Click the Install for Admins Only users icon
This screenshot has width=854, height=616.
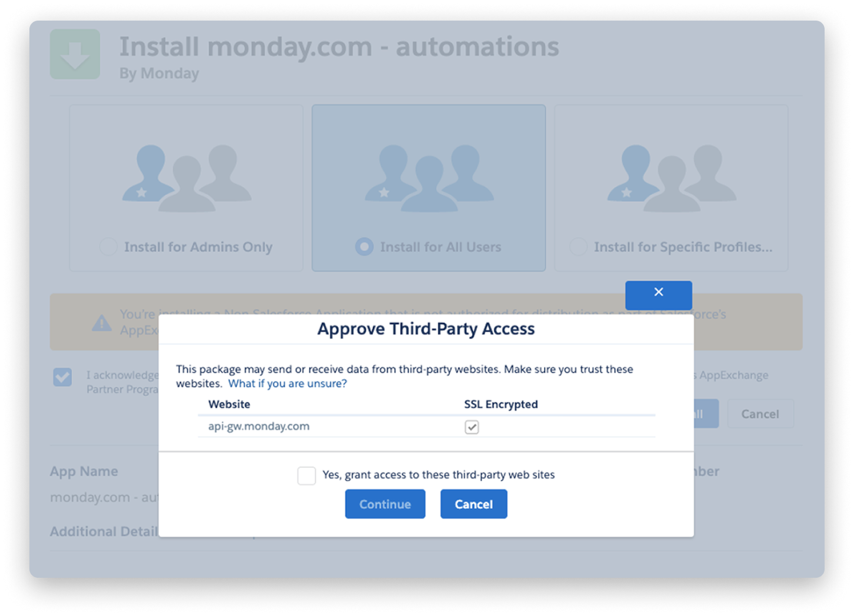point(186,178)
